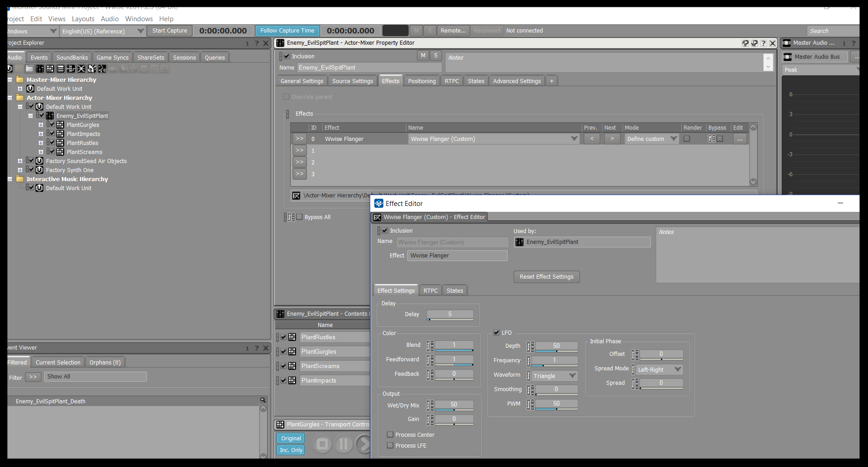This screenshot has height=467, width=868.
Task: Open the Layouts menu
Action: (x=83, y=19)
